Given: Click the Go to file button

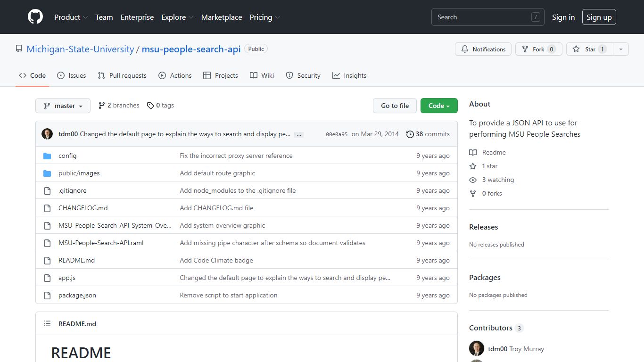Looking at the screenshot, I should (395, 106).
